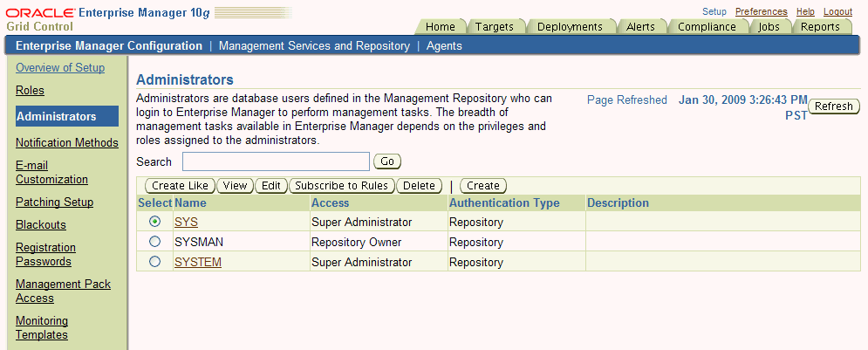This screenshot has height=350, width=868.
Task: Click the Create Like button
Action: [x=180, y=186]
